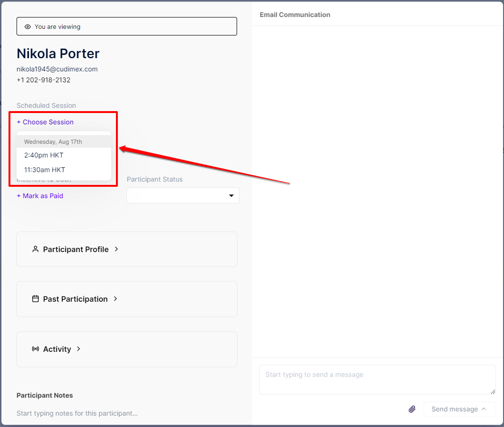The height and width of the screenshot is (427, 504).
Task: Click the + Choose Session link
Action: [x=45, y=122]
